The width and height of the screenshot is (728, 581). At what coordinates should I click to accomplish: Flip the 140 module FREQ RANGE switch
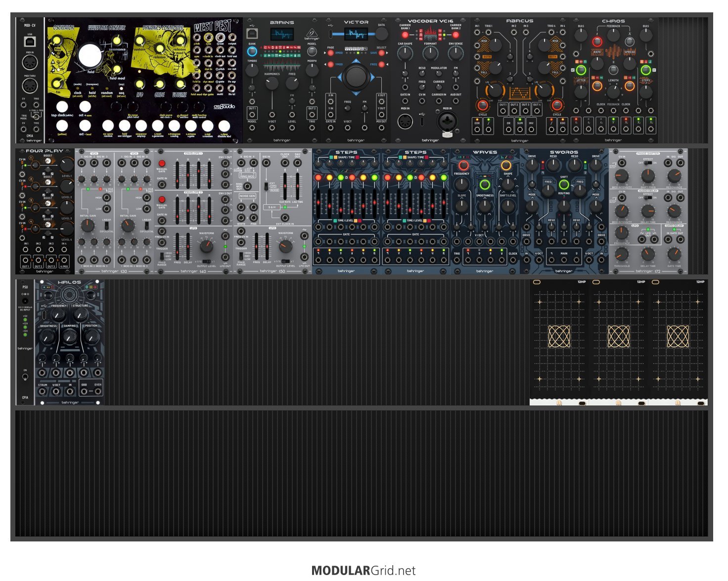162,257
